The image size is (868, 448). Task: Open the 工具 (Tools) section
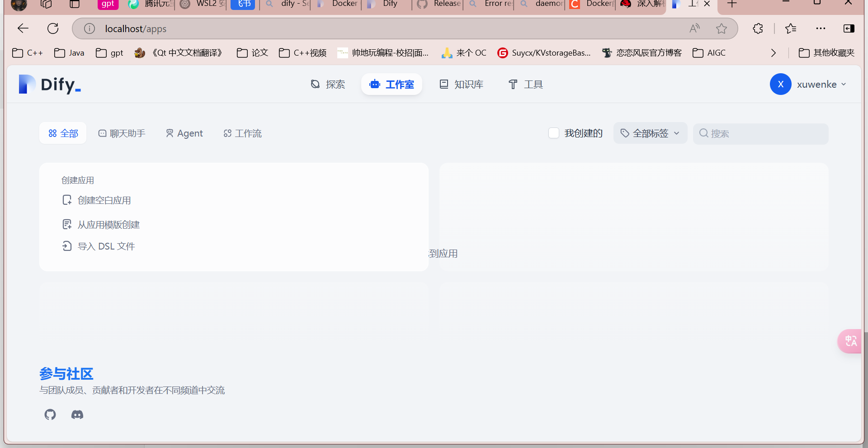526,85
